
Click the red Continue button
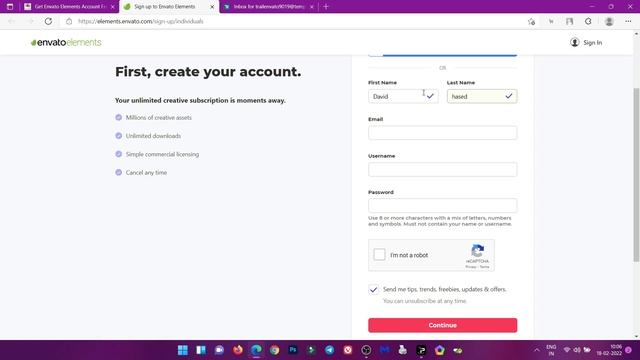(442, 325)
